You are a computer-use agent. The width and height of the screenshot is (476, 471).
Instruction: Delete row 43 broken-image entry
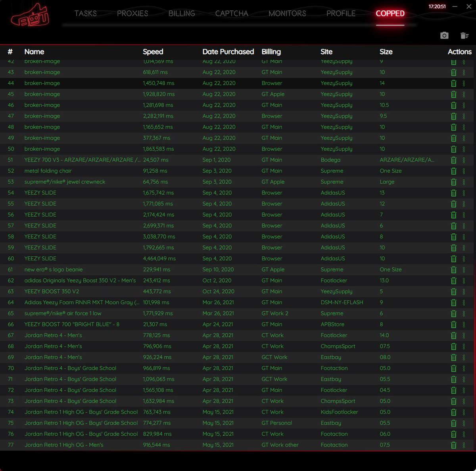tap(454, 72)
